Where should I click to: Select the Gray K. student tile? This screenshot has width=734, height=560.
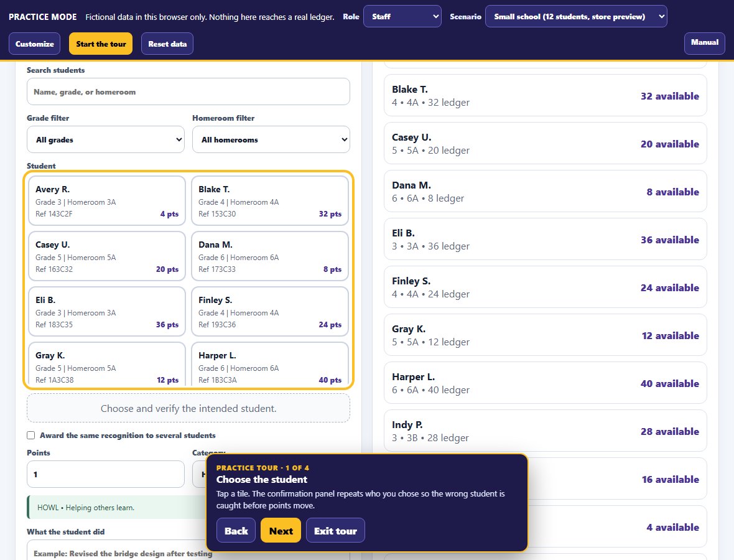point(107,365)
